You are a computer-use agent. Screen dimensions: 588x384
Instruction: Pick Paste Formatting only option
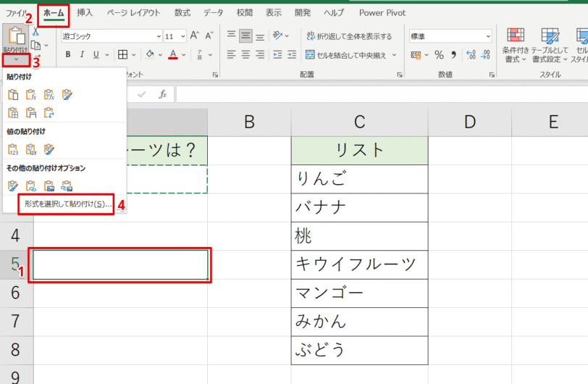(13, 185)
